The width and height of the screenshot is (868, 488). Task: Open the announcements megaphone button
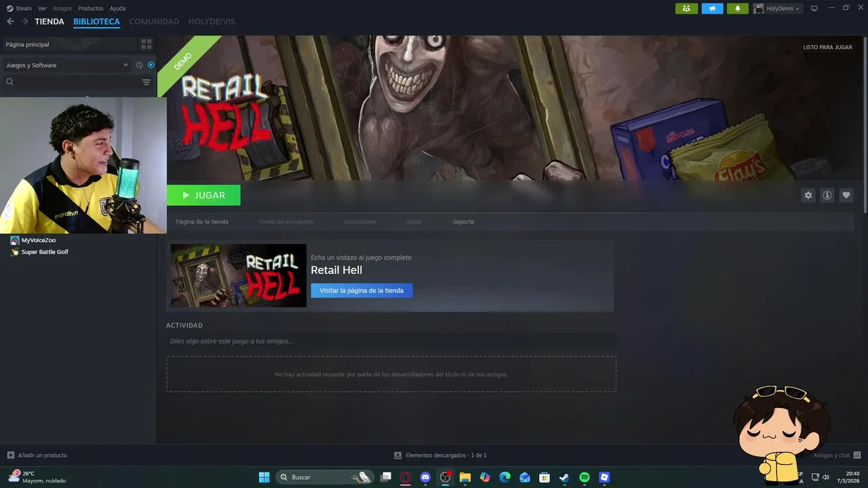coord(712,8)
